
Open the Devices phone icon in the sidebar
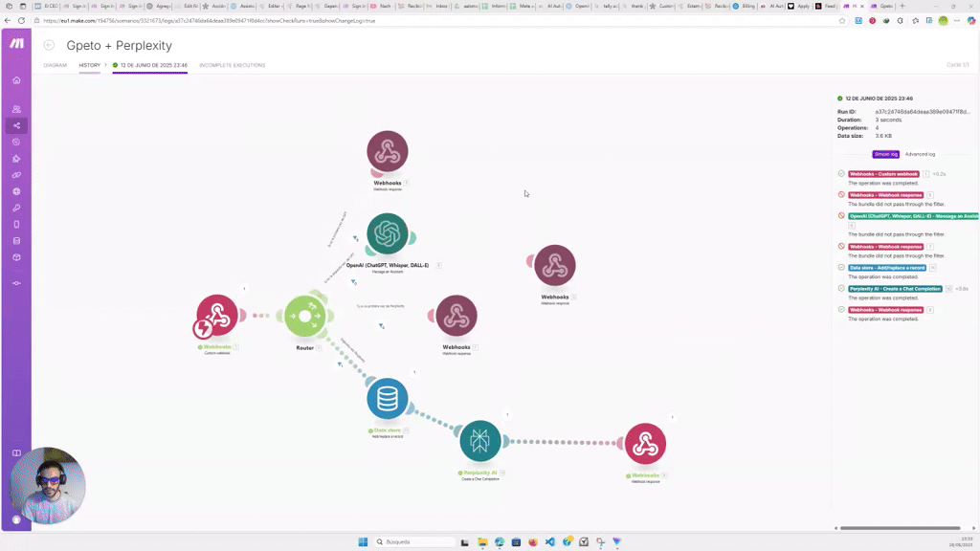point(17,224)
